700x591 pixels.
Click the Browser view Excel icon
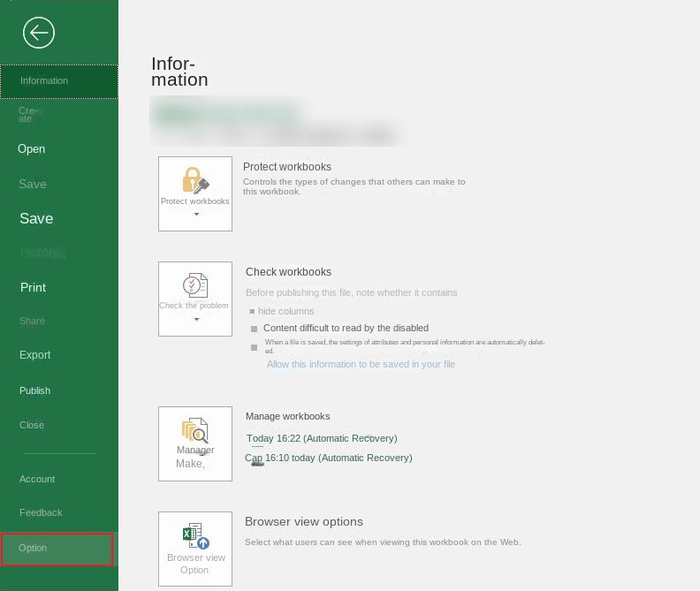point(194,536)
